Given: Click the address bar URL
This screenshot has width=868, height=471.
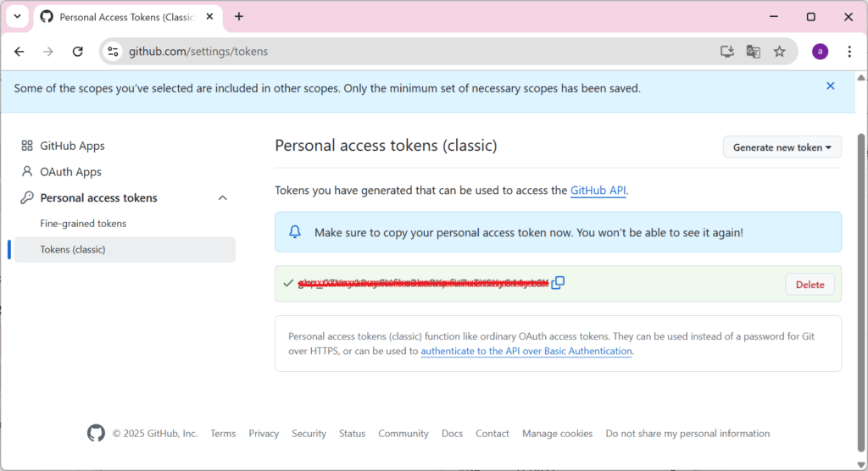Looking at the screenshot, I should tap(198, 52).
